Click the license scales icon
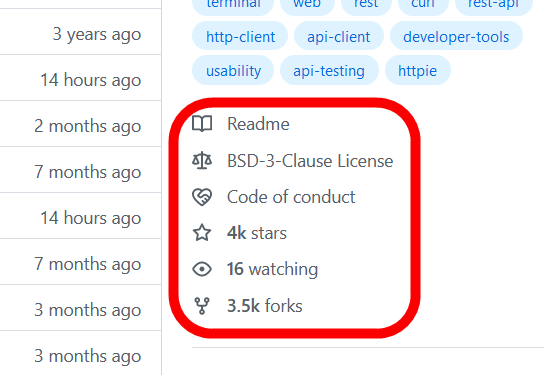 [202, 161]
